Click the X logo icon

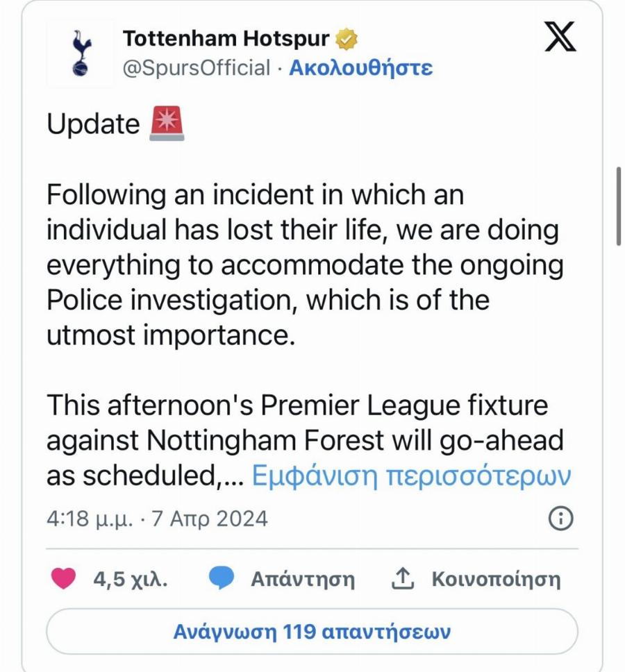(x=560, y=37)
